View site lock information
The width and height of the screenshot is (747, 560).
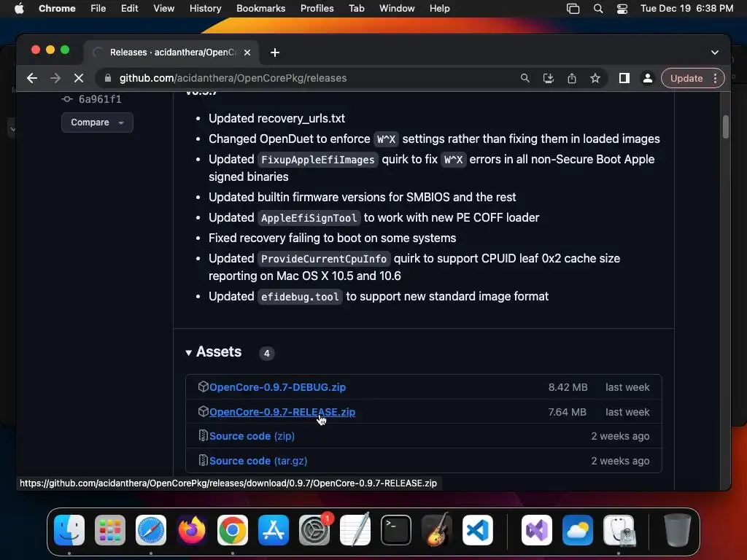click(x=108, y=78)
